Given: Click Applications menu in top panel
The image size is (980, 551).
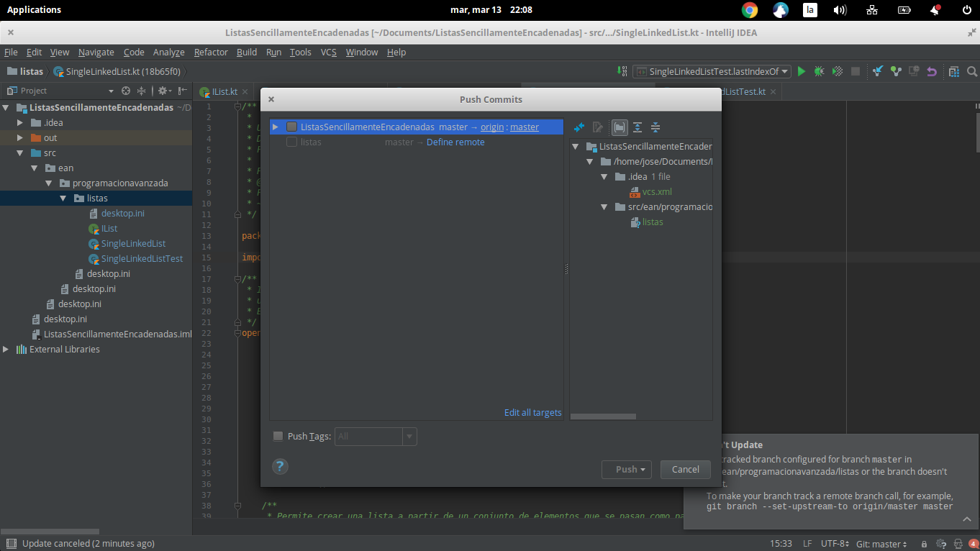Looking at the screenshot, I should coord(34,9).
